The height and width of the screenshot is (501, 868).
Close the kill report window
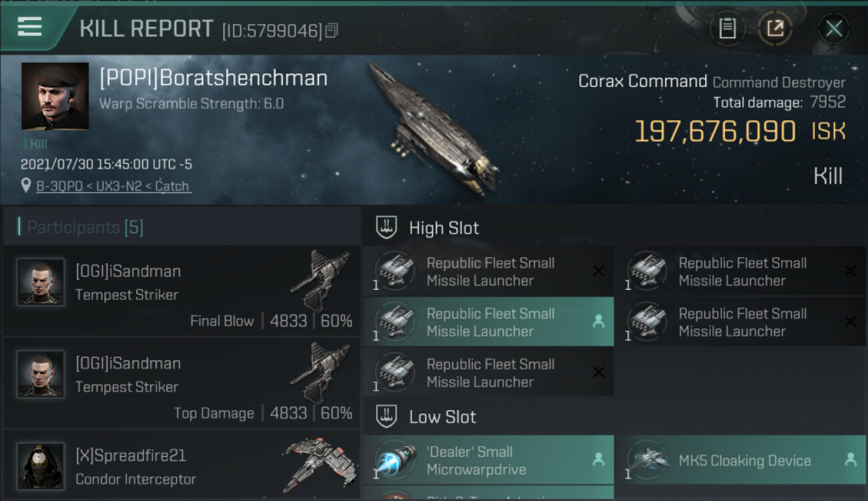click(833, 29)
